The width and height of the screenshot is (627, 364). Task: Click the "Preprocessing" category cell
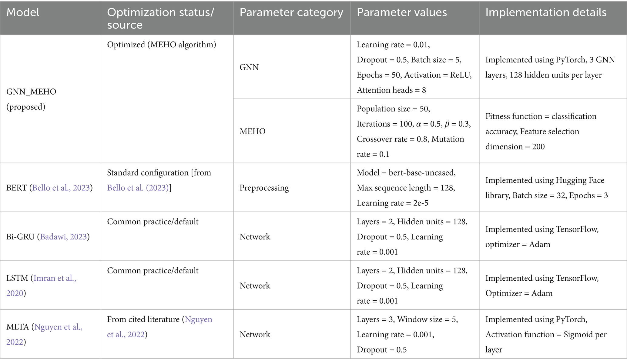(264, 188)
